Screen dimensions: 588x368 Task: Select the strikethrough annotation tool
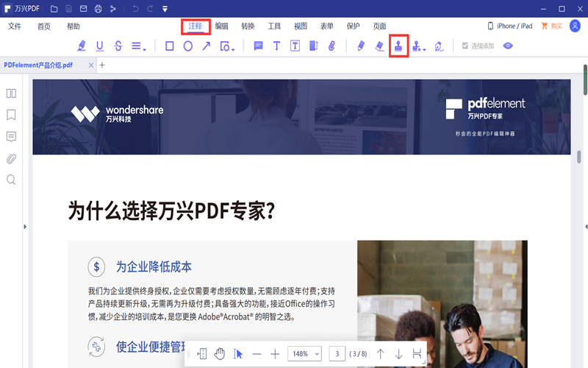pos(118,46)
